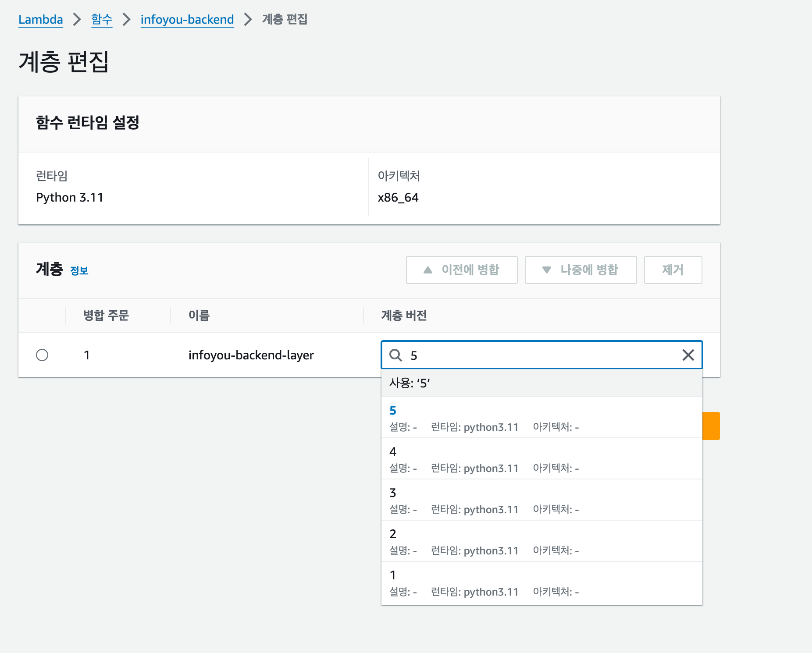Viewport: 812px width, 653px height.
Task: Click the up triangle icon on 이전에 병합
Action: pos(428,270)
